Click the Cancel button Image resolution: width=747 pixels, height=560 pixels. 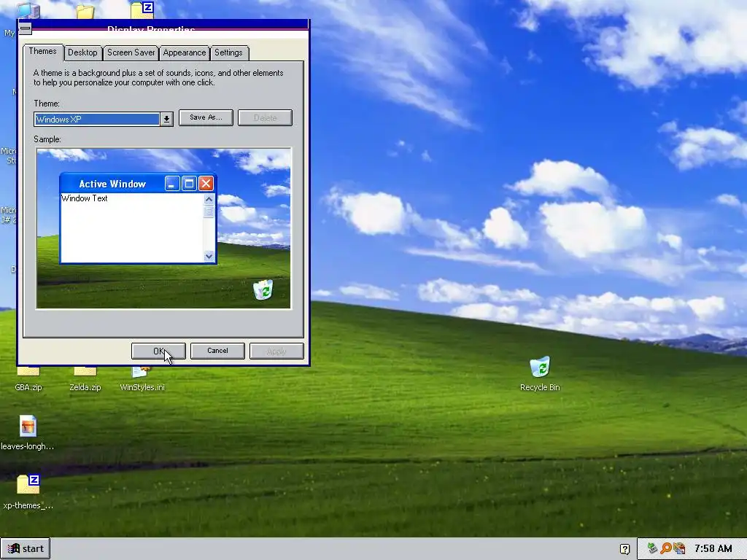[x=217, y=351]
